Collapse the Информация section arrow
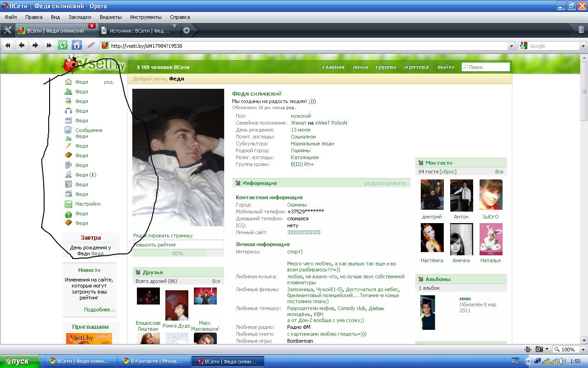 [238, 183]
